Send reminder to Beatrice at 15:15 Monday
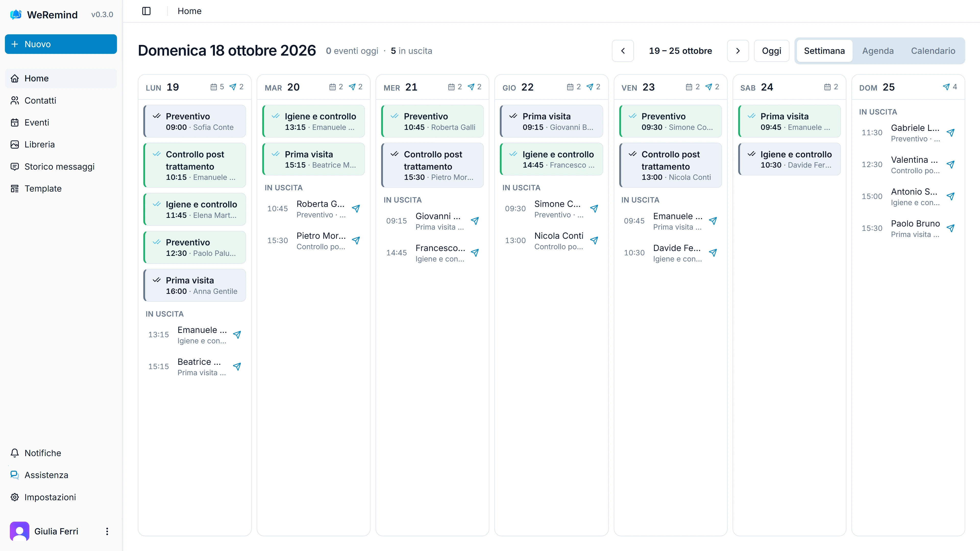The image size is (980, 551). 237,367
